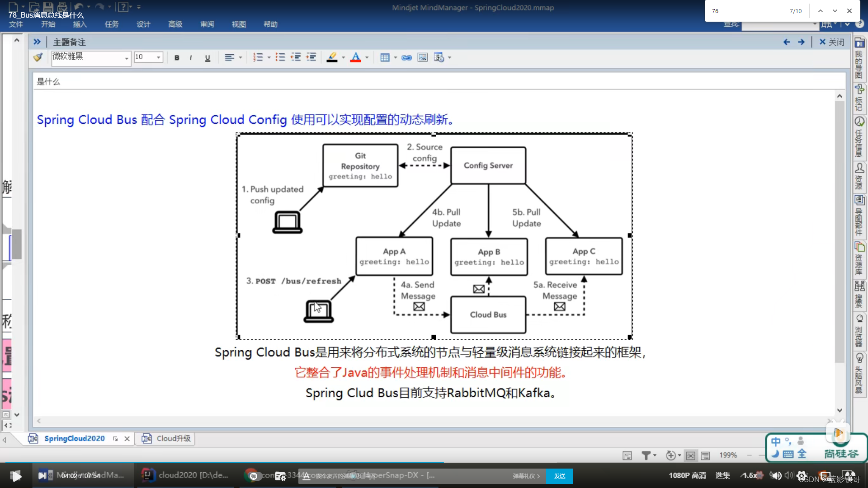868x488 pixels.
Task: Go to next topic note arrow
Action: 801,42
